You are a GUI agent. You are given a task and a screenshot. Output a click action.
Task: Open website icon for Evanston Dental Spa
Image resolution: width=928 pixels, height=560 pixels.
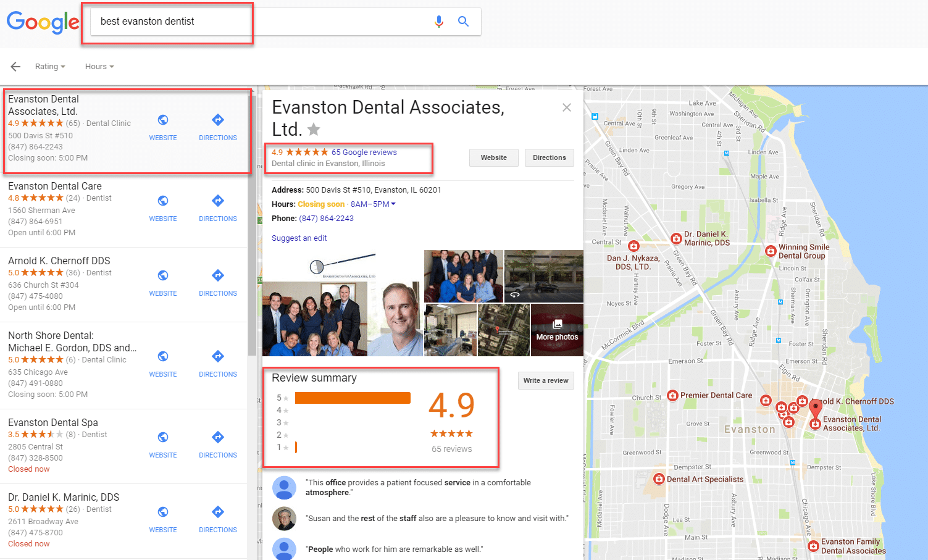163,437
